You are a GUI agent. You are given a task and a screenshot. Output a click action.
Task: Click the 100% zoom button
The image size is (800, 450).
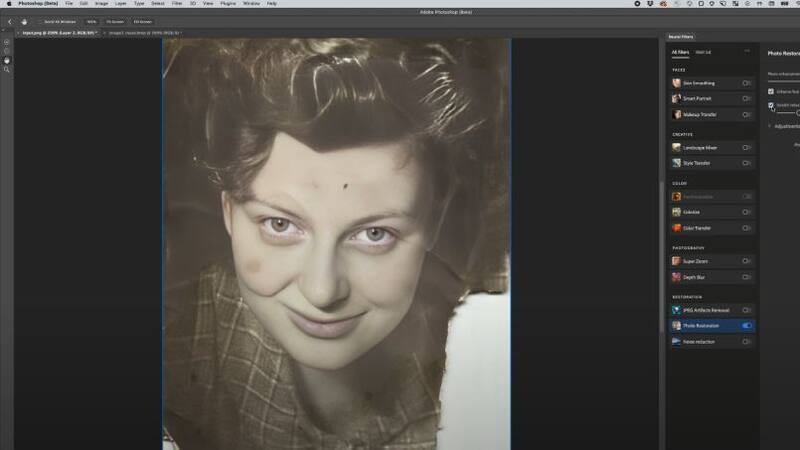click(x=91, y=21)
